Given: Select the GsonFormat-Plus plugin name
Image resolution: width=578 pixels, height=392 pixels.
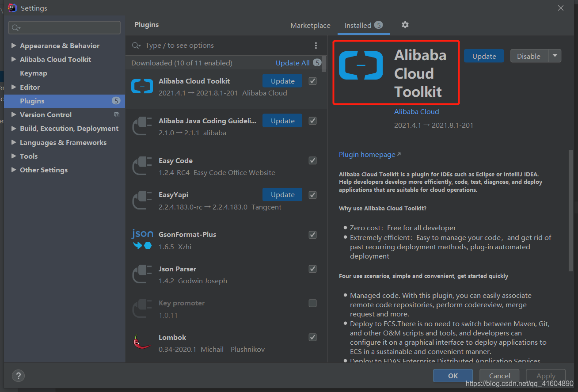Looking at the screenshot, I should click(x=187, y=234).
